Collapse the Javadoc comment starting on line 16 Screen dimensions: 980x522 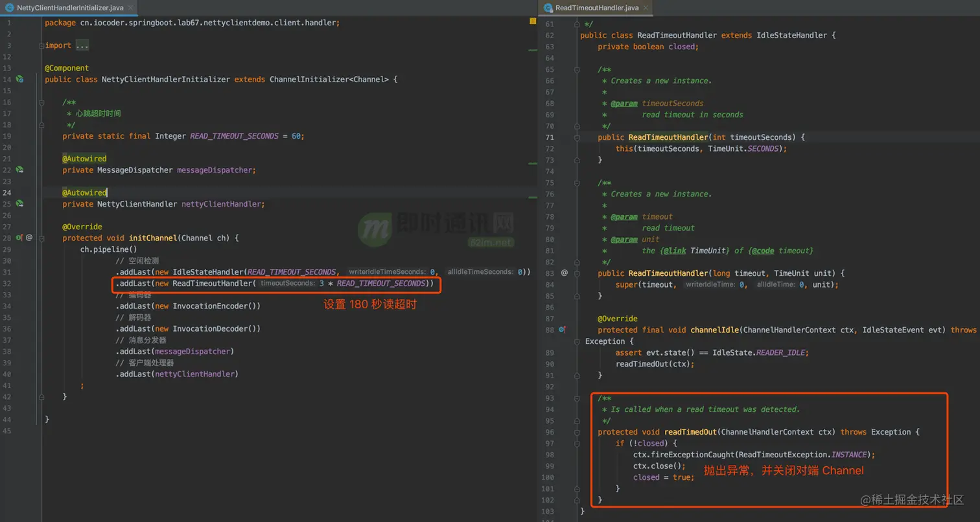[41, 102]
